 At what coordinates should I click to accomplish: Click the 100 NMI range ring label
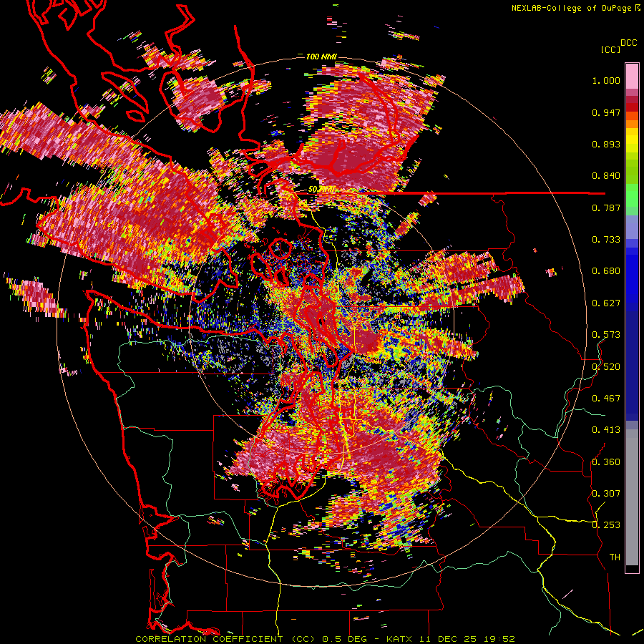321,57
